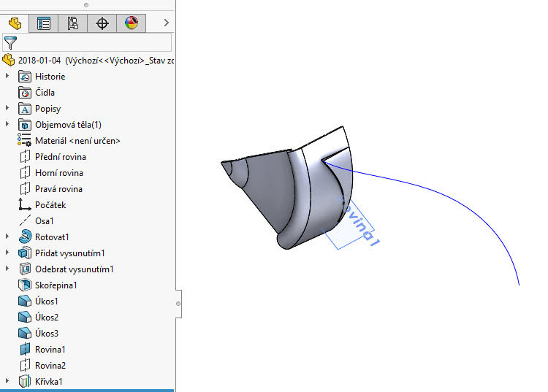
Task: Click the Rovina2 plane icon
Action: [x=25, y=365]
